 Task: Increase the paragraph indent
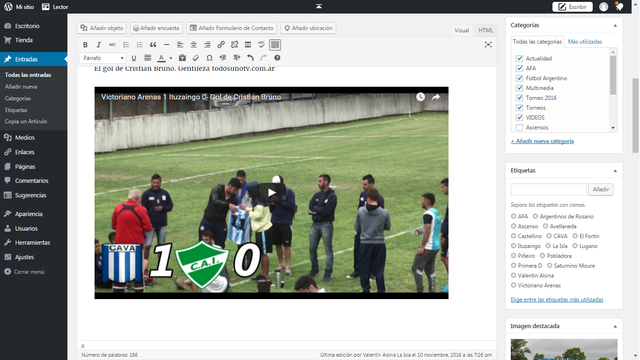coord(236,58)
